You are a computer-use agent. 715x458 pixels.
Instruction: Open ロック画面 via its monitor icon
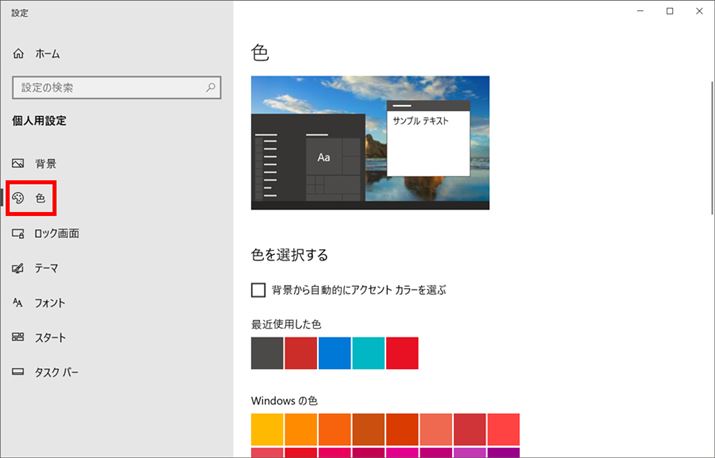point(18,233)
